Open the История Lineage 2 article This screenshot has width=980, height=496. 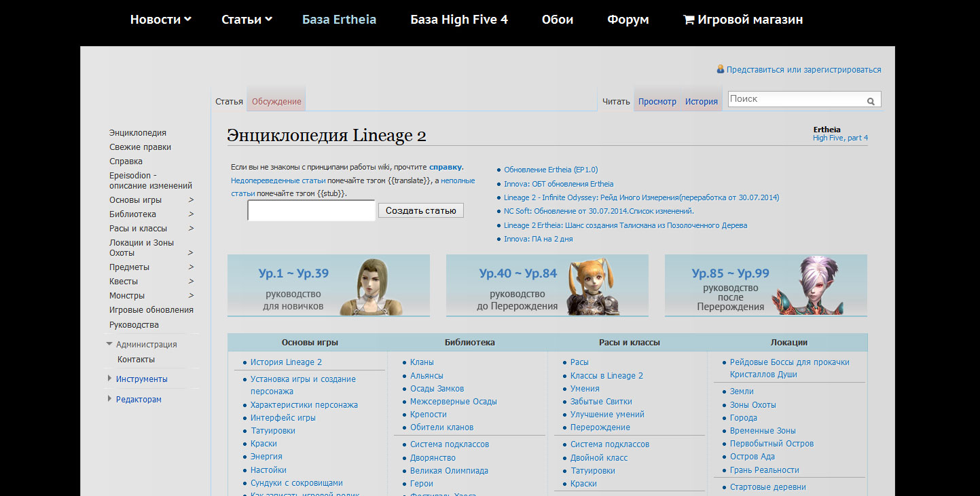click(x=286, y=362)
